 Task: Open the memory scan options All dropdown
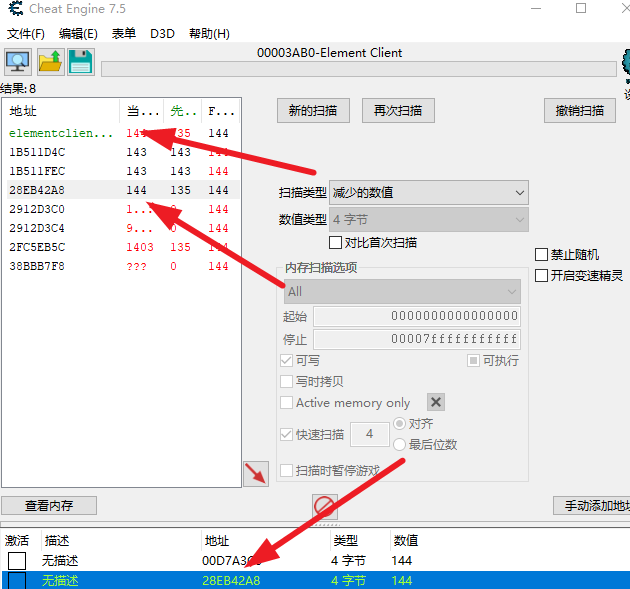(403, 292)
